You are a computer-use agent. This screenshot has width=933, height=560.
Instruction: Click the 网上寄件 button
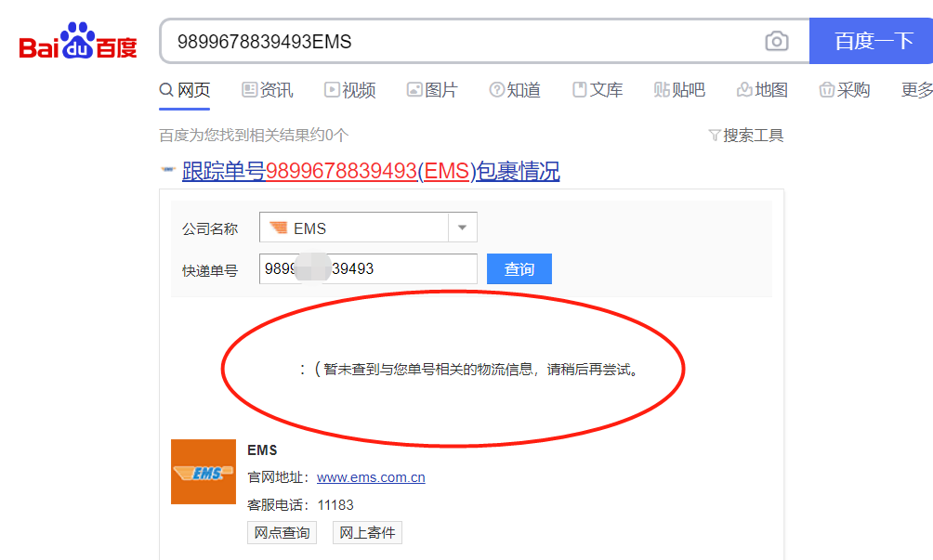(x=367, y=533)
